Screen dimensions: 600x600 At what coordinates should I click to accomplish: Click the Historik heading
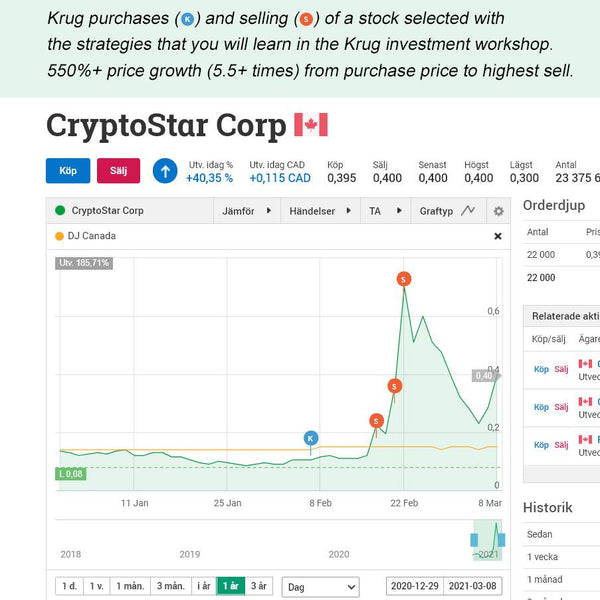tap(548, 508)
